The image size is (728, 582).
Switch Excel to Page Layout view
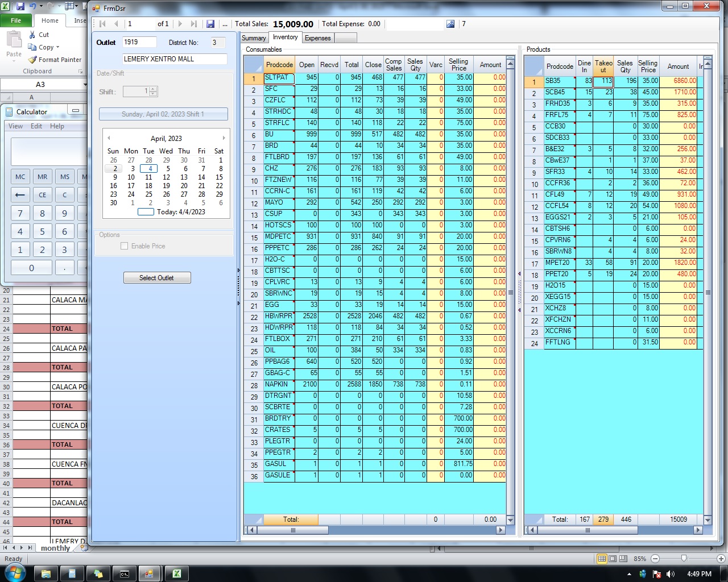click(x=613, y=559)
